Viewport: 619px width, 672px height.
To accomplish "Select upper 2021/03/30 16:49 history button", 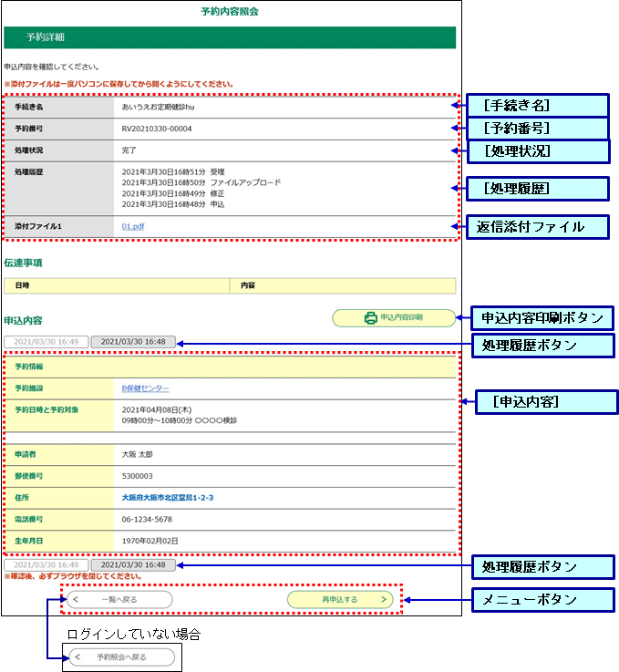I will [x=46, y=342].
